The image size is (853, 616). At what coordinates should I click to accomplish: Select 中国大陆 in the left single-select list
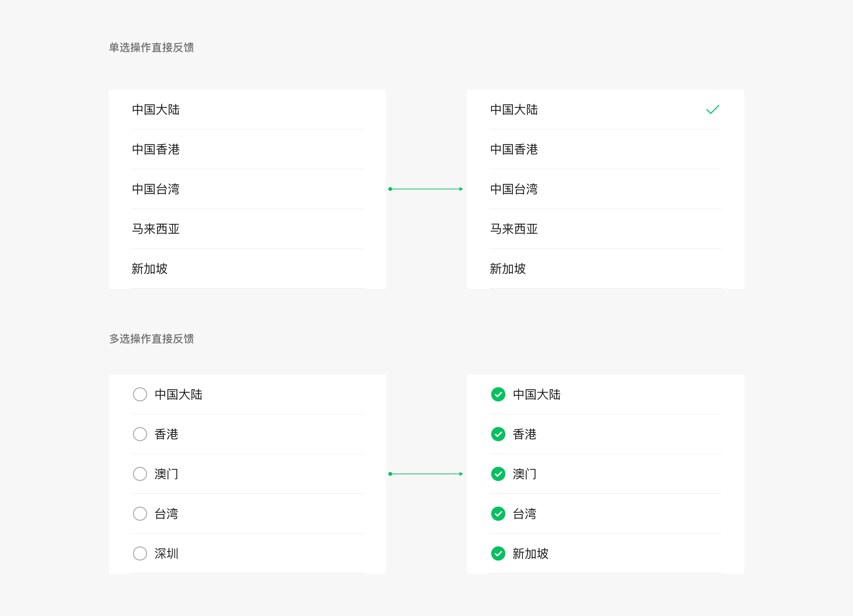point(156,109)
